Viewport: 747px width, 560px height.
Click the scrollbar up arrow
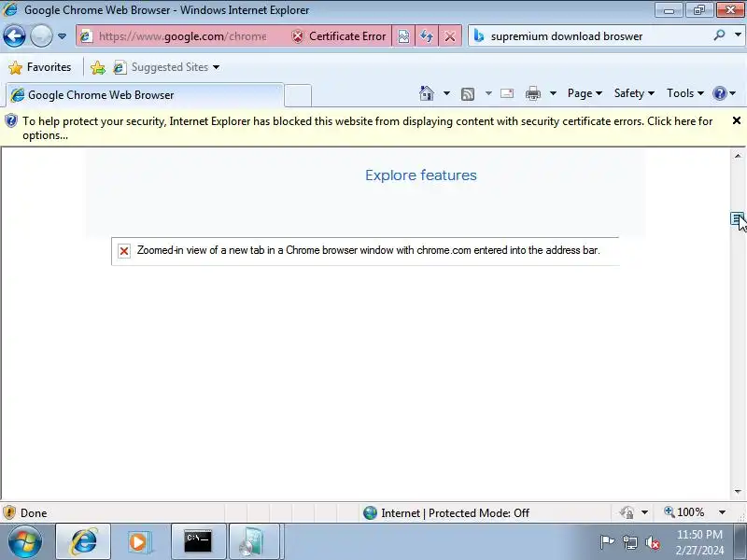click(738, 156)
